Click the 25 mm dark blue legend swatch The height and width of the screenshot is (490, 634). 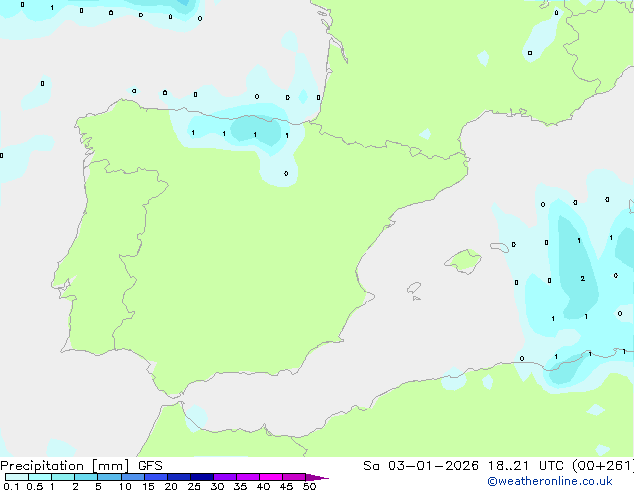(202, 477)
